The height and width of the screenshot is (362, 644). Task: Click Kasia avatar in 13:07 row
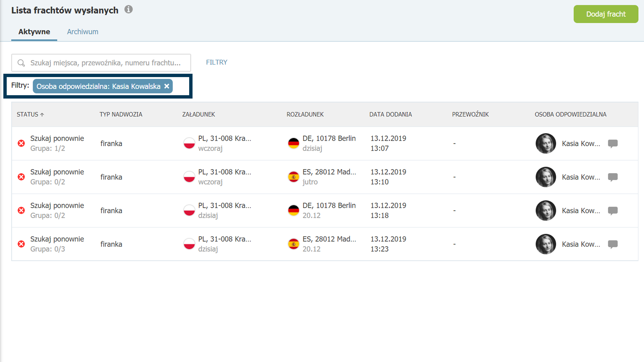pyautogui.click(x=546, y=143)
